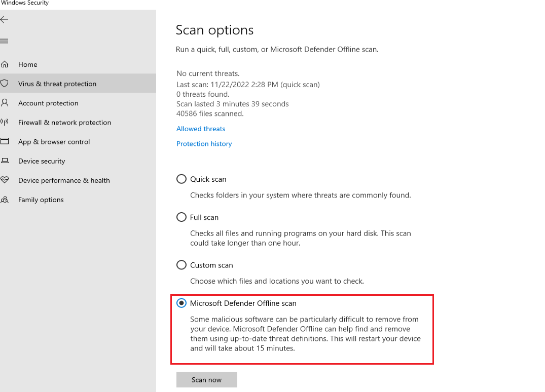
Task: Click the back arrow icon
Action: (x=4, y=19)
